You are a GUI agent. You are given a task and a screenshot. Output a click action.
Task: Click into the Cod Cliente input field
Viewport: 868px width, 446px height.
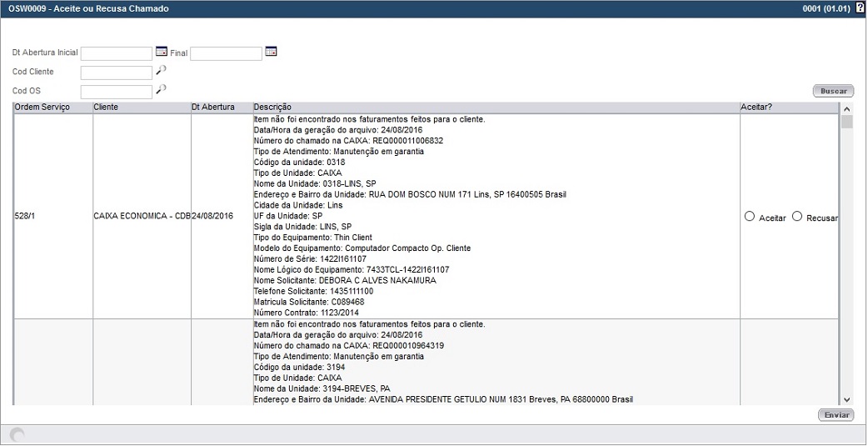tap(117, 73)
